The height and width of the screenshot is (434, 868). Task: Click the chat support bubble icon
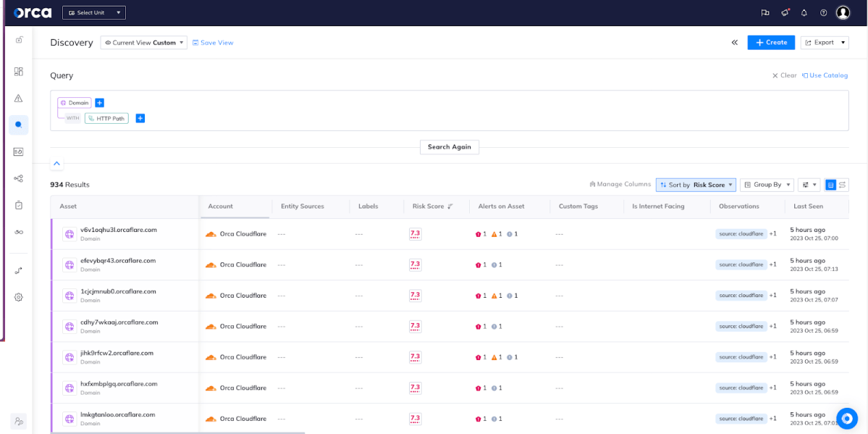coord(847,419)
